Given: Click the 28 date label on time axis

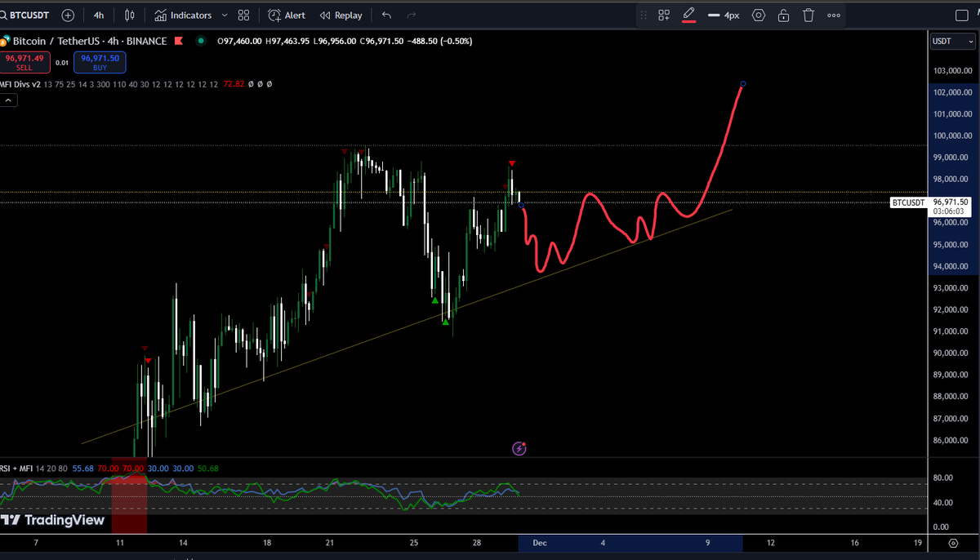Looking at the screenshot, I should coord(476,542).
